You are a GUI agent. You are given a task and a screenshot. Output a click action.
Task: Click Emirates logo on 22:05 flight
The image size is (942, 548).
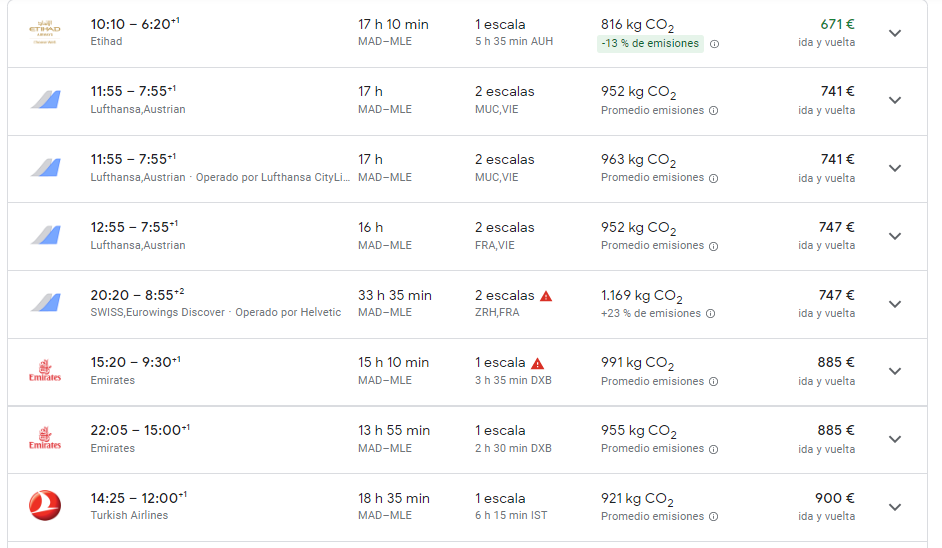click(x=45, y=438)
